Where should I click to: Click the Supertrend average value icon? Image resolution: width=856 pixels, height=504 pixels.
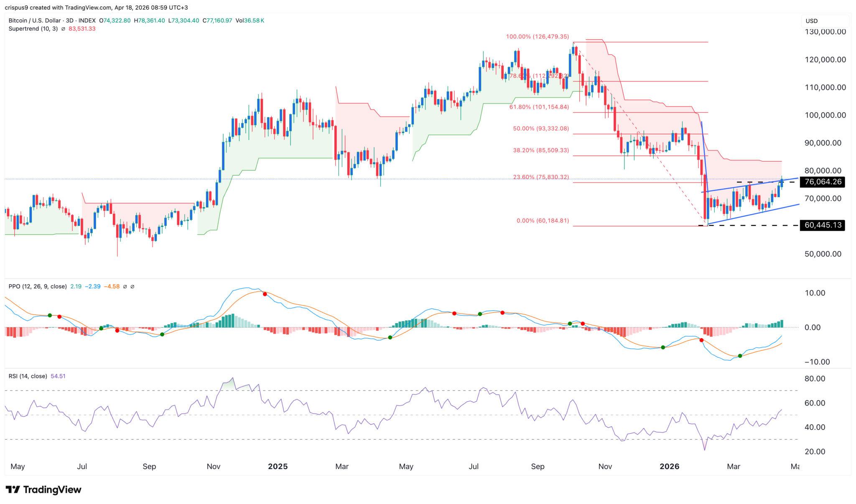tap(64, 28)
